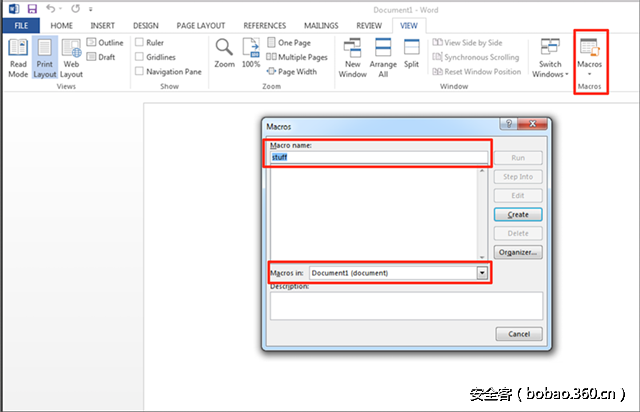Viewport: 640px width, 412px height.
Task: Click the Redo icon in title bar
Action: pyautogui.click(x=76, y=9)
